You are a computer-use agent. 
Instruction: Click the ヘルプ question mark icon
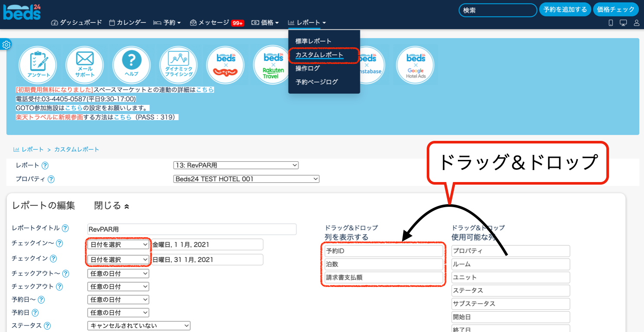point(132,65)
